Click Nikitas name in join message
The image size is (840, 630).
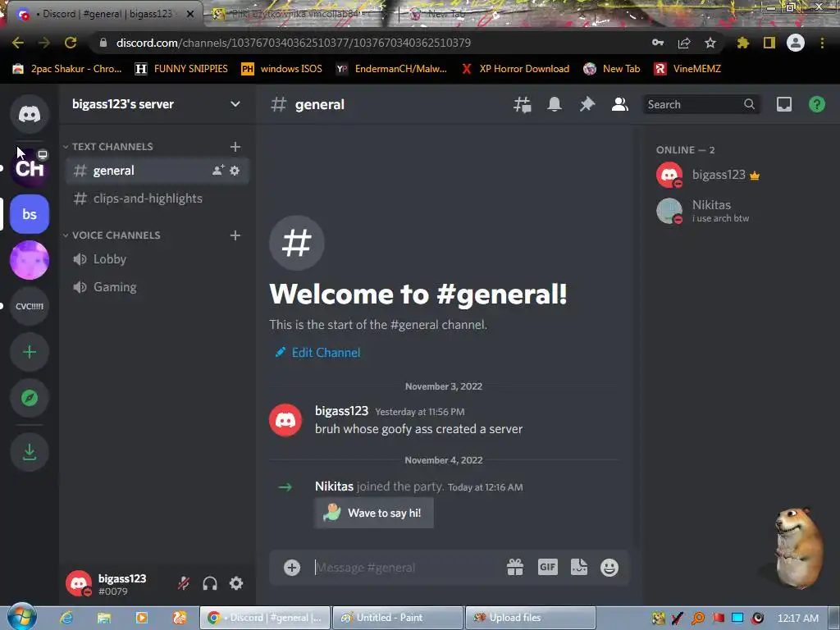(x=335, y=486)
